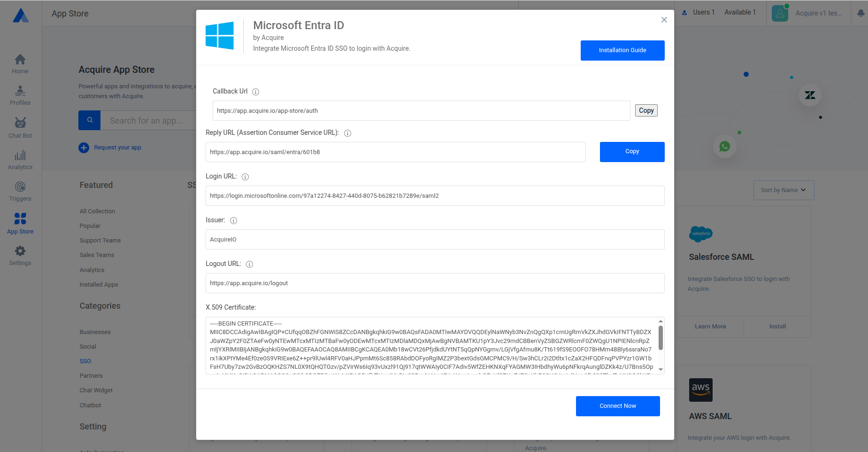Open Triggers in the left sidebar
The height and width of the screenshot is (452, 868).
20,191
